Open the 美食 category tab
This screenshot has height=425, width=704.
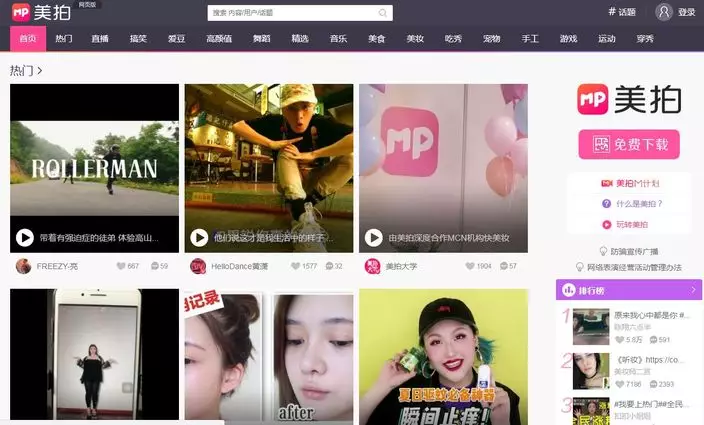tap(376, 39)
